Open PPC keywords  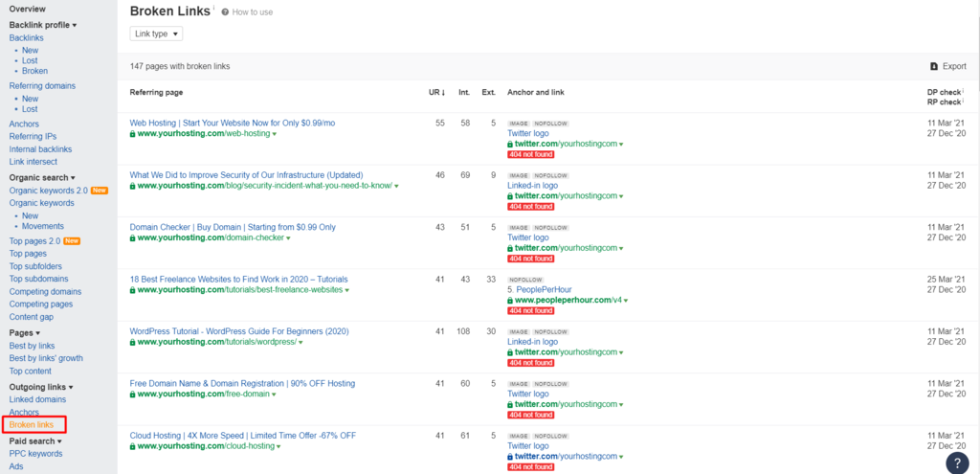pos(35,454)
